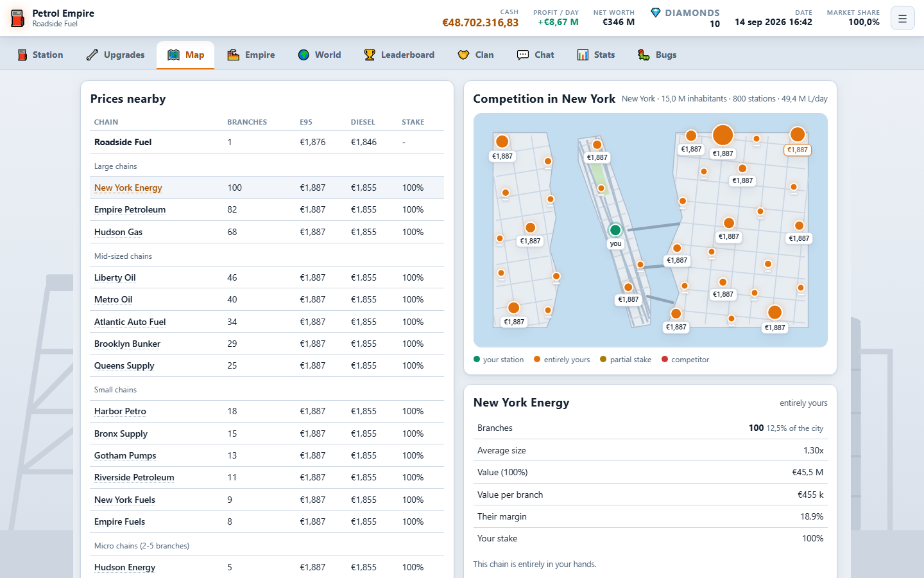Viewport: 924px width, 578px height.
Task: Click the Clan heart icon
Action: (x=463, y=55)
